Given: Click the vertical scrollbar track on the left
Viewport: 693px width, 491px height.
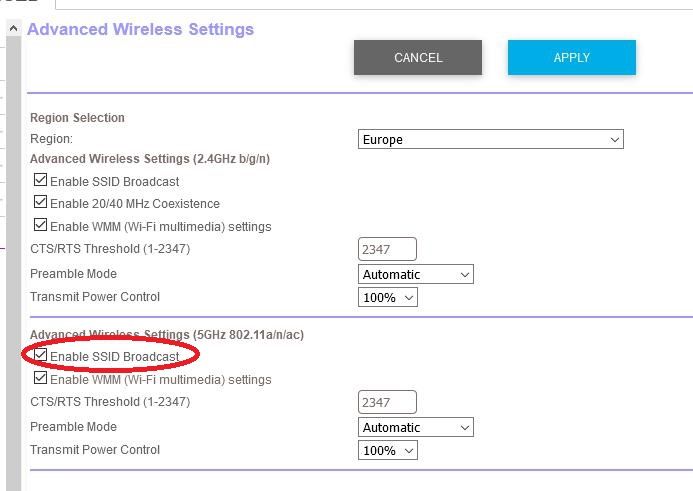Looking at the screenshot, I should click(x=13, y=263).
